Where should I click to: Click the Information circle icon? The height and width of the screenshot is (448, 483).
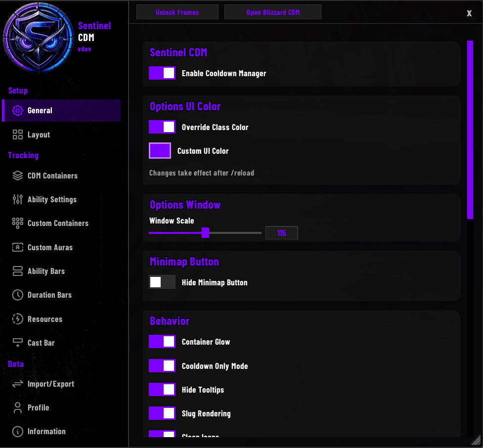(x=18, y=431)
